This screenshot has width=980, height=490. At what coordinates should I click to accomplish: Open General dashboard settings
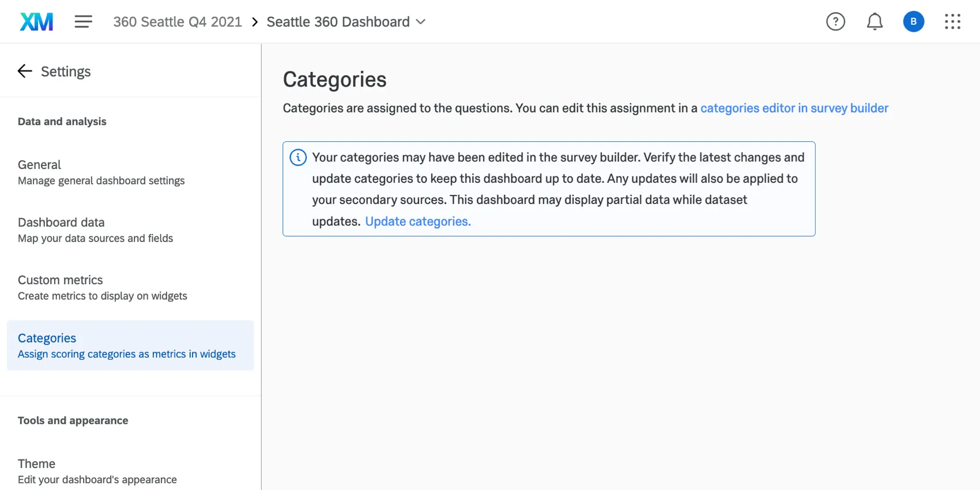(x=101, y=172)
